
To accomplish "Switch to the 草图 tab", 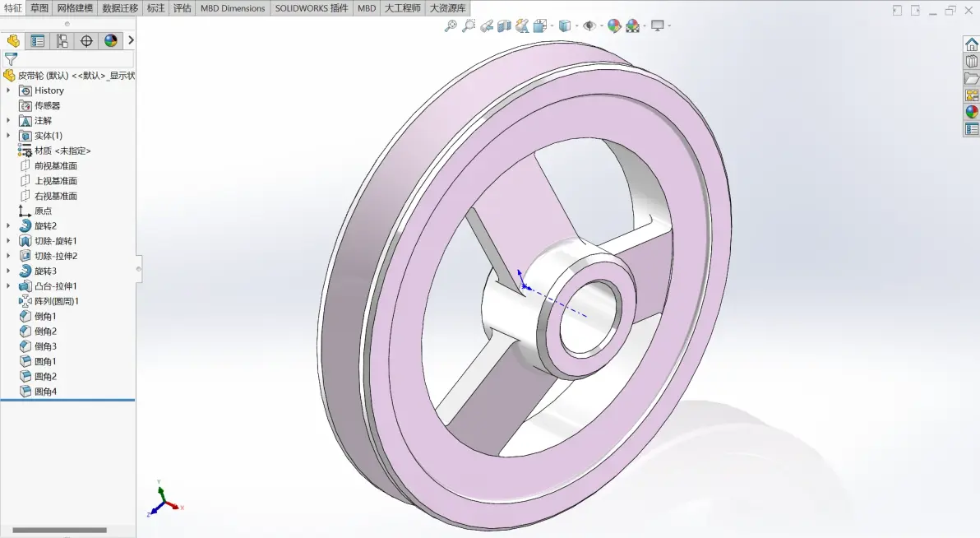I will [x=39, y=8].
